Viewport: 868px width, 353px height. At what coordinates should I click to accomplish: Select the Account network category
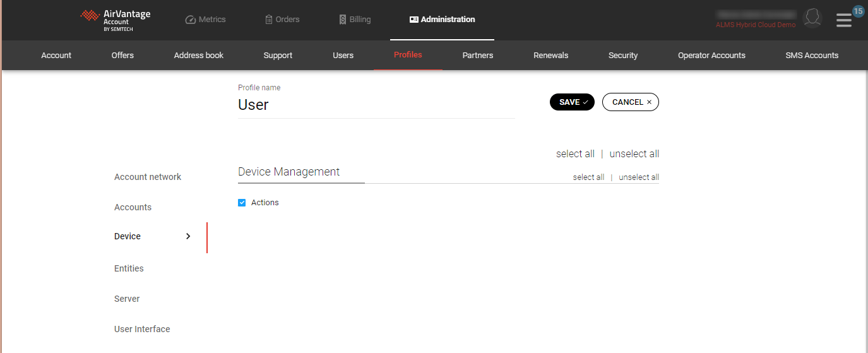148,177
